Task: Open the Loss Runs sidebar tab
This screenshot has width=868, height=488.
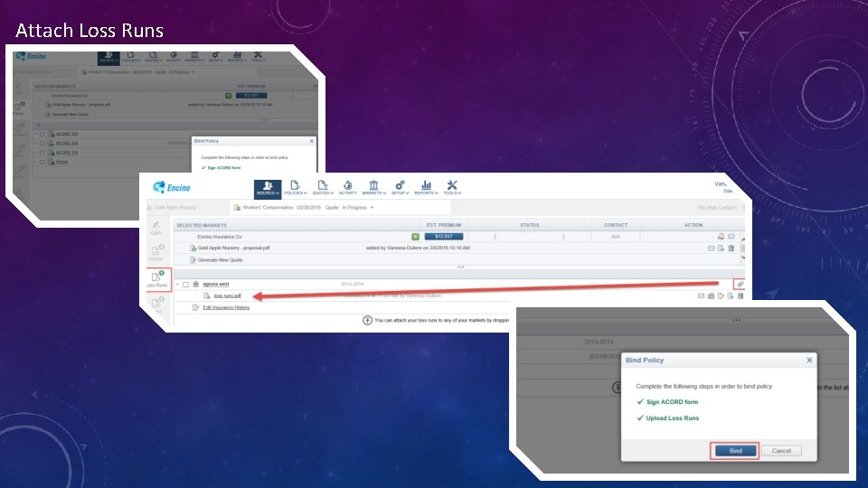Action: [157, 279]
